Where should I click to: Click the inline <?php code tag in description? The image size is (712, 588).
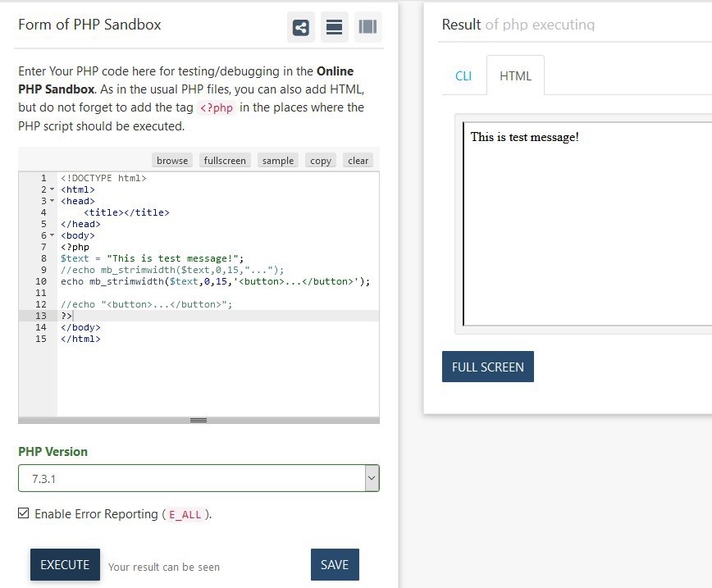click(217, 107)
